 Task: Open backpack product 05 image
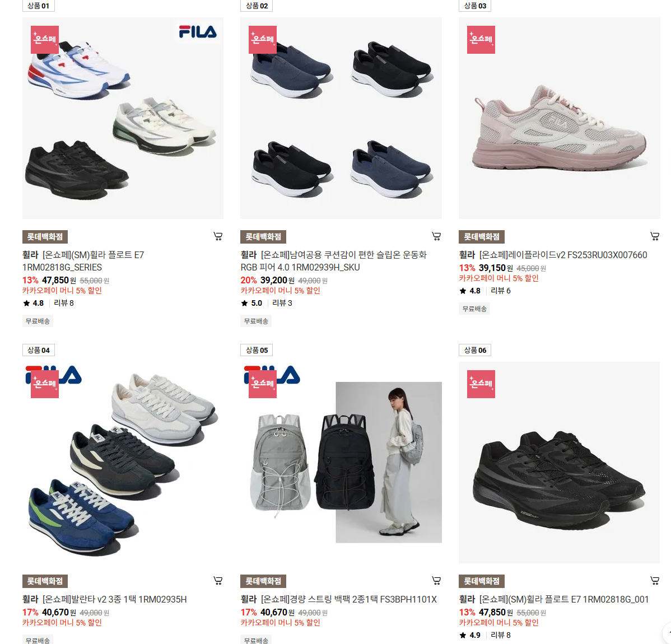click(x=341, y=463)
